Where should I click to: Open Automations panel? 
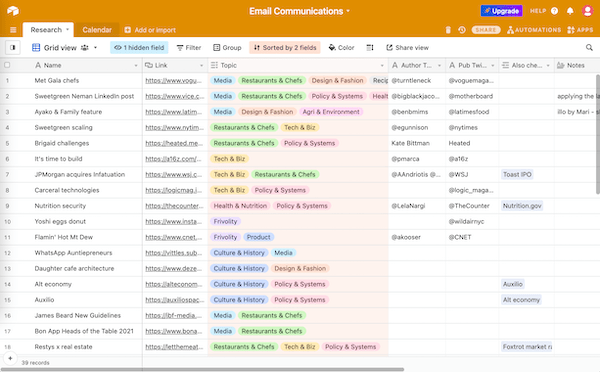(534, 30)
